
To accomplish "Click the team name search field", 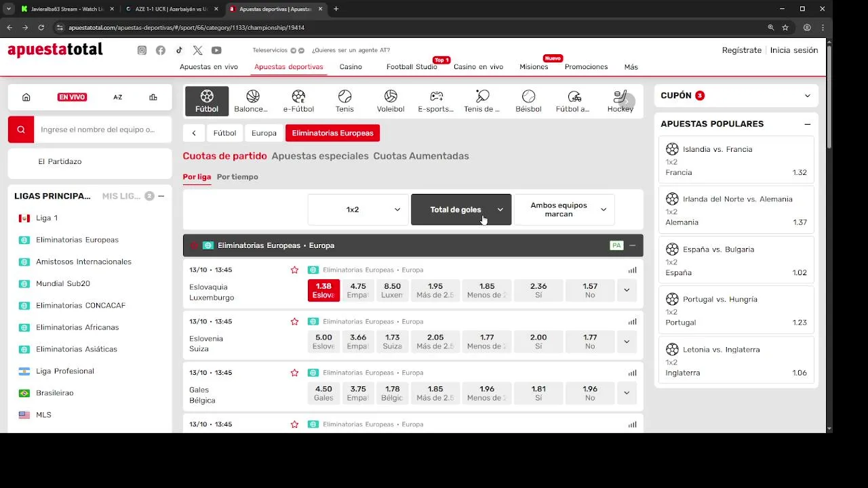I will coord(103,129).
